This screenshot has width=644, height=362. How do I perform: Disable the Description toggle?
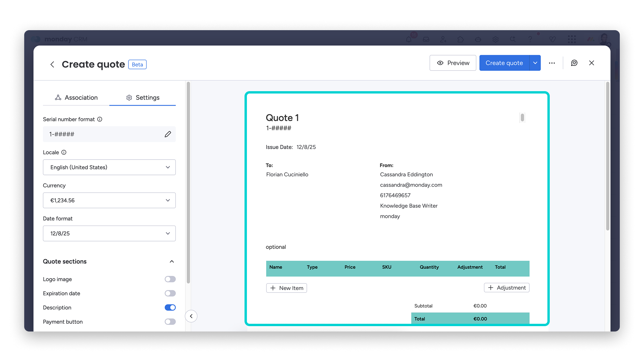click(170, 307)
